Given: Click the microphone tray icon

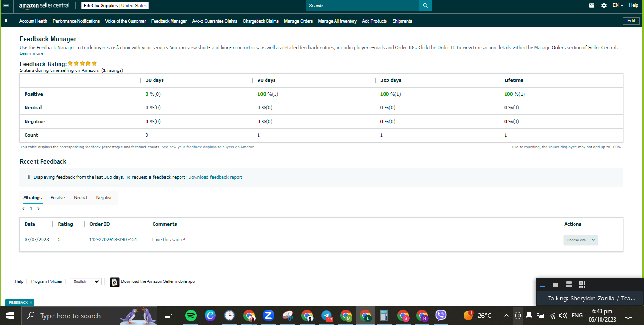Looking at the screenshot, I should (529, 316).
